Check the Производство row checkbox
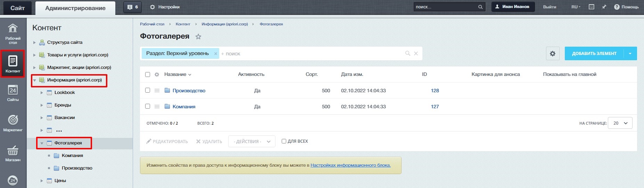The height and width of the screenshot is (188, 644). coord(148,90)
